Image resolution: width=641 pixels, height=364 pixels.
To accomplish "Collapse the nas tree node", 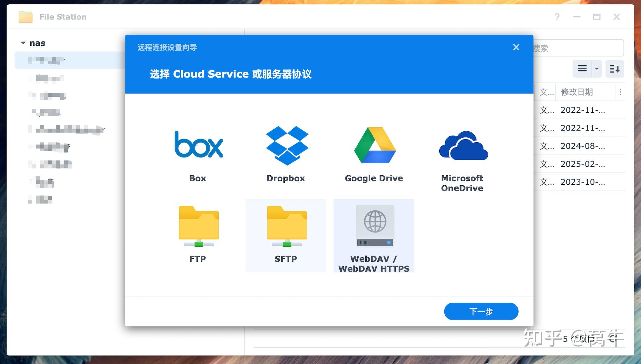I will click(23, 43).
